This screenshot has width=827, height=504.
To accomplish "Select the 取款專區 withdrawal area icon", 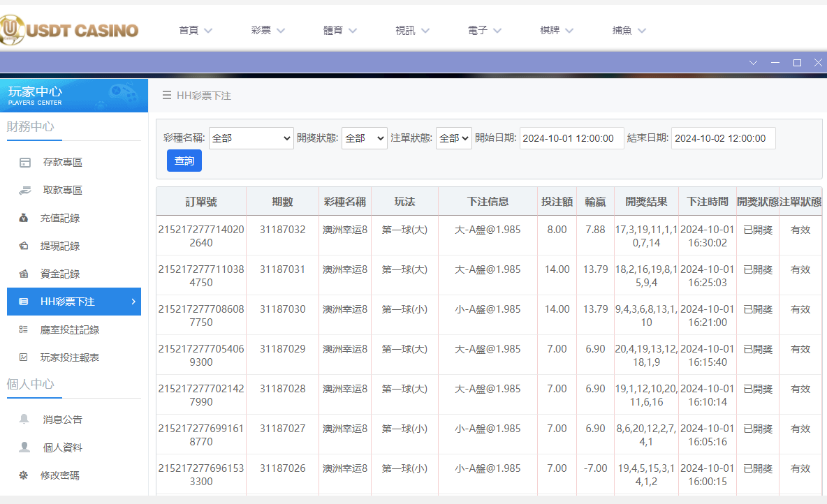I will [x=26, y=190].
